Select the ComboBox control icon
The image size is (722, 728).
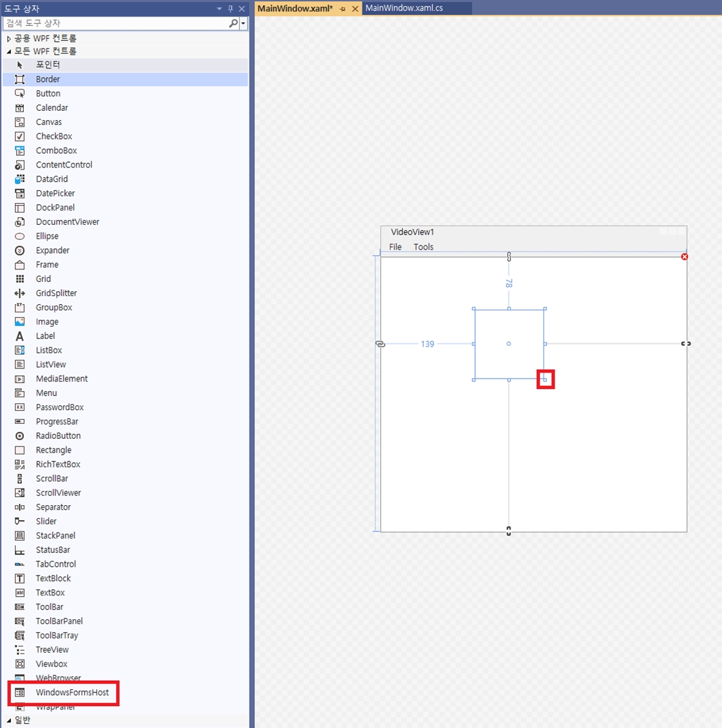click(20, 150)
